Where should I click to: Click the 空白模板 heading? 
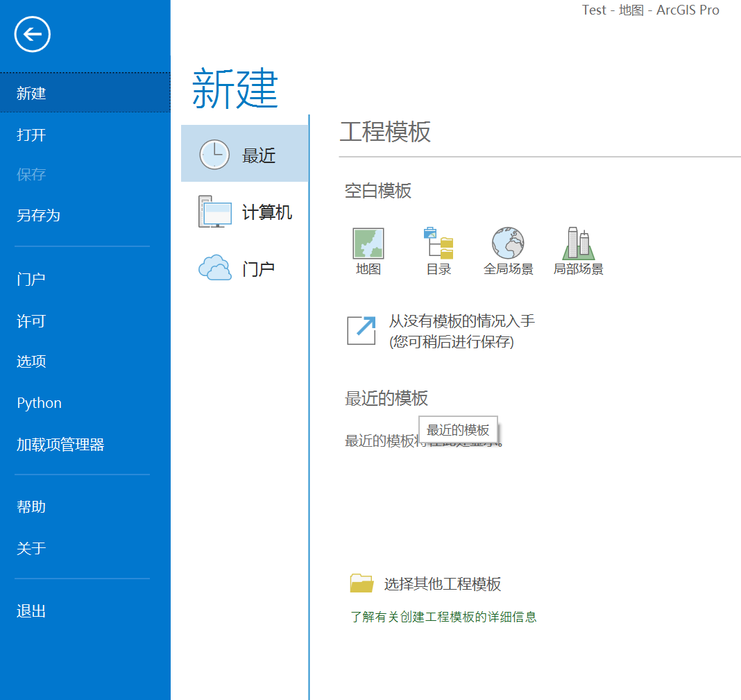[x=378, y=191]
